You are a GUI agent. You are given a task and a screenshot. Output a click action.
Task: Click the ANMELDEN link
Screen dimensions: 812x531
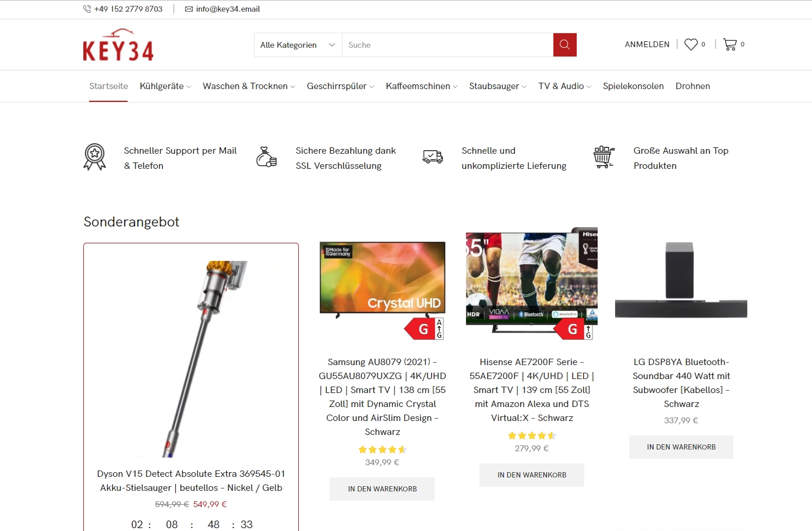[x=647, y=44]
